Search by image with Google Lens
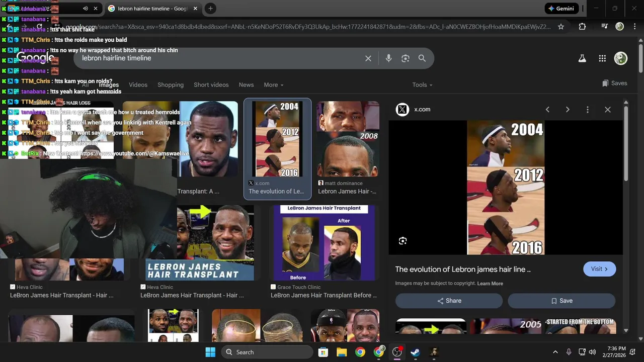This screenshot has height=362, width=644. 406,58
